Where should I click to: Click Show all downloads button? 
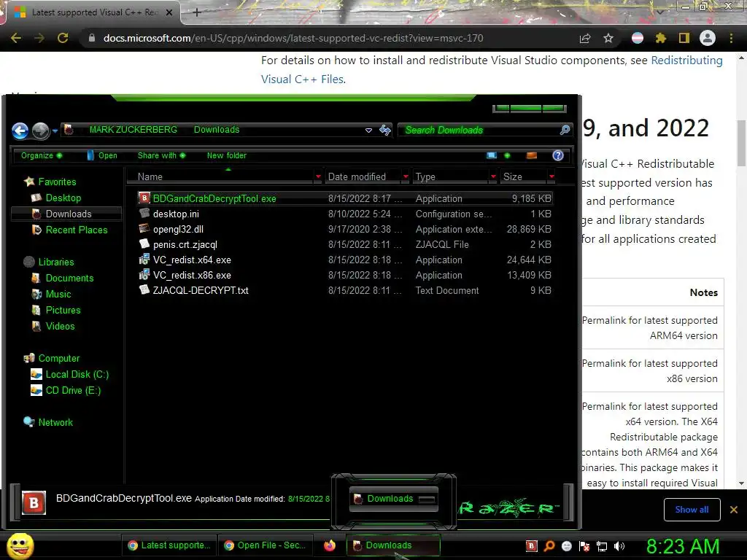coord(692,510)
